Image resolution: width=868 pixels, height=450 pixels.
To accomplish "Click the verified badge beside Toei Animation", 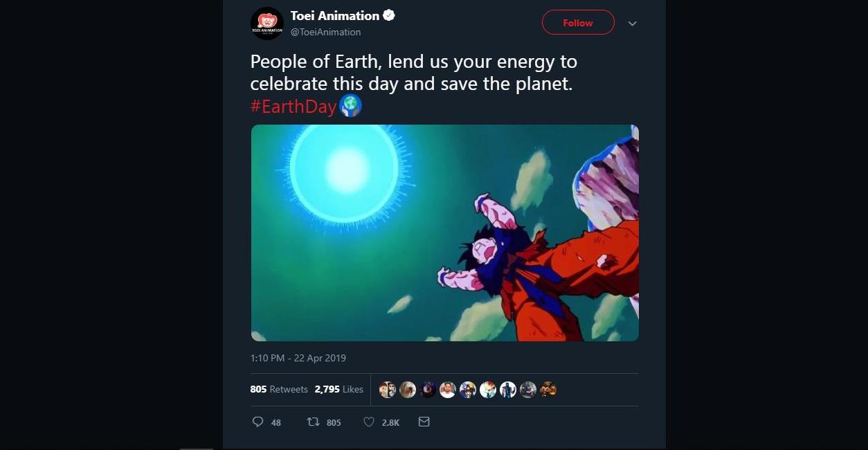I will (389, 15).
